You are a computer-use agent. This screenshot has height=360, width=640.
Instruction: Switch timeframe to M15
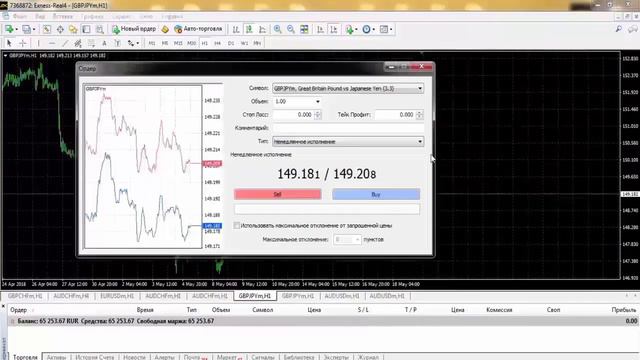[x=178, y=43]
